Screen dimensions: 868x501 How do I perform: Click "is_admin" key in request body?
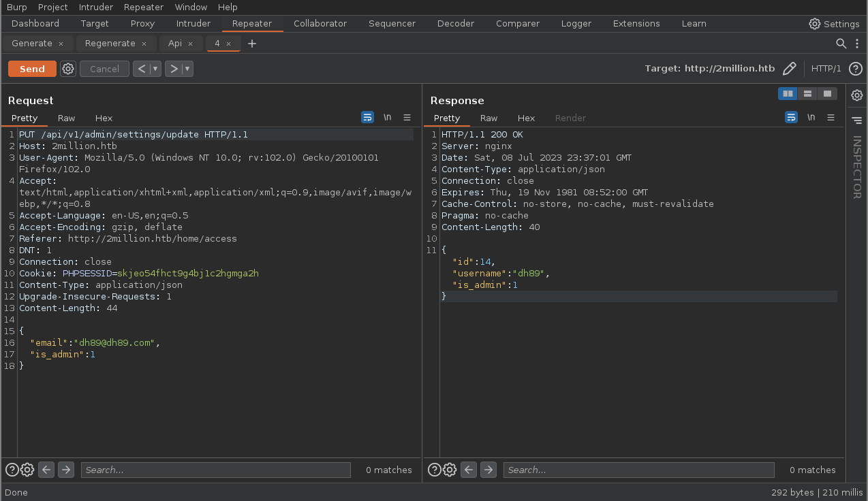57,355
